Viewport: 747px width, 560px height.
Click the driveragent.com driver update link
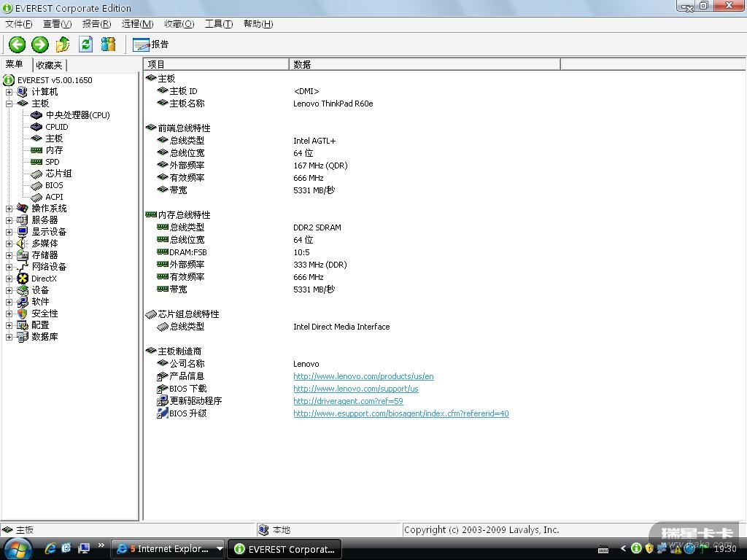pos(348,401)
